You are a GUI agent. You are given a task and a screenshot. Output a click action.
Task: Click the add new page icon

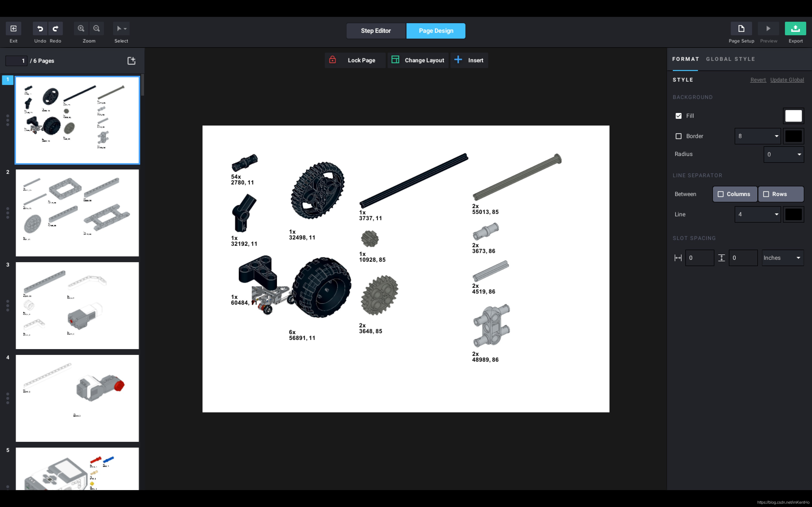click(x=131, y=61)
